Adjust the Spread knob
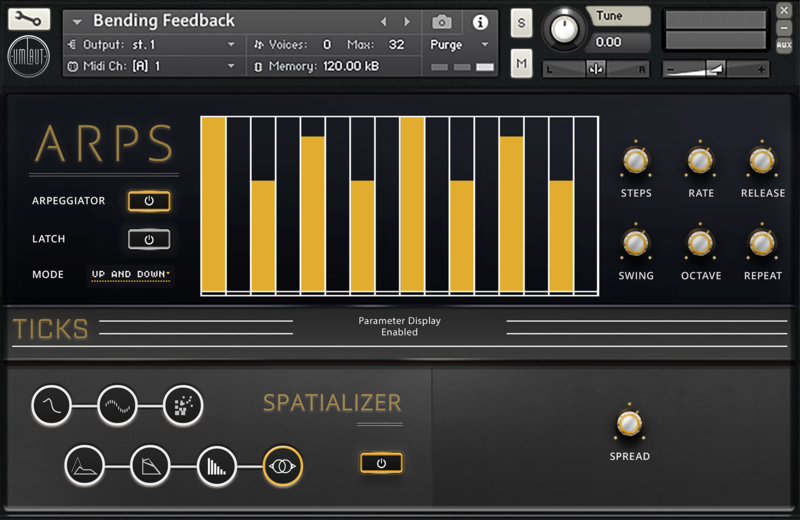Image resolution: width=800 pixels, height=520 pixels. point(629,423)
